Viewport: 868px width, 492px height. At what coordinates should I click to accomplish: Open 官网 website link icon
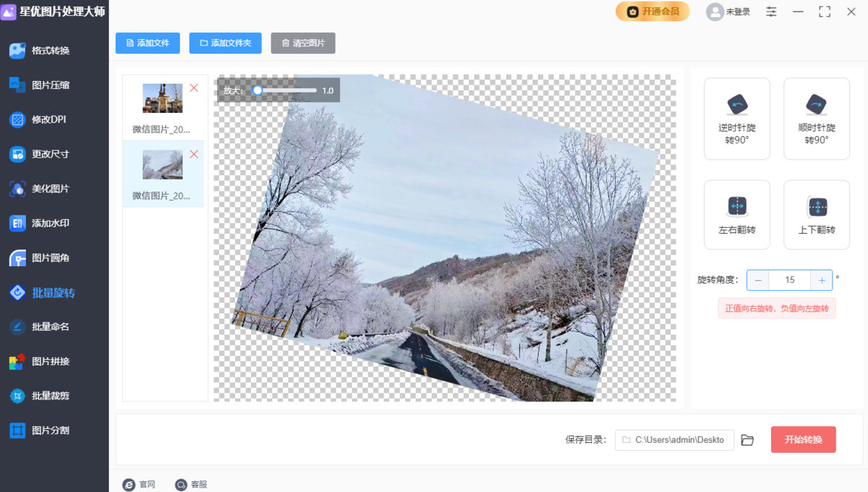click(129, 485)
